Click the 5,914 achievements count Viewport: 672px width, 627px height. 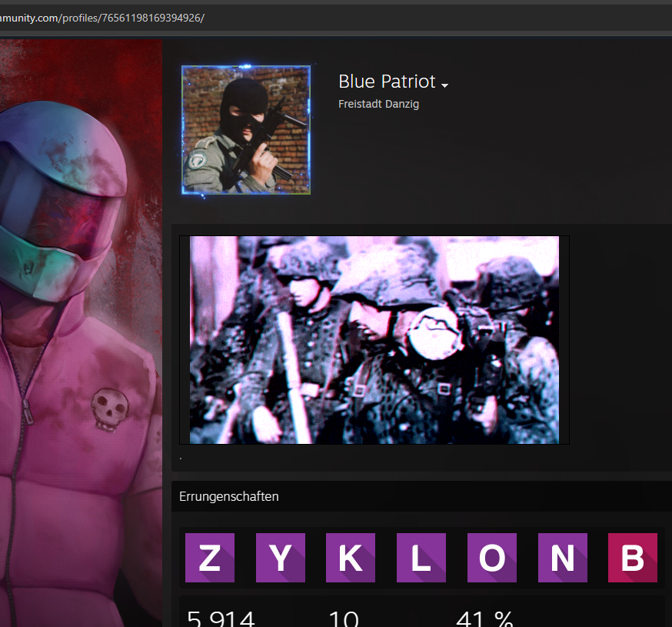click(221, 618)
